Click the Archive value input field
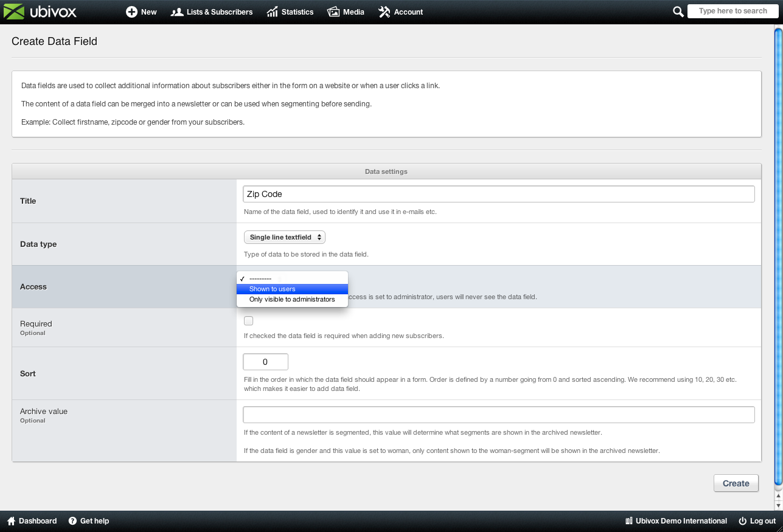 pyautogui.click(x=499, y=415)
